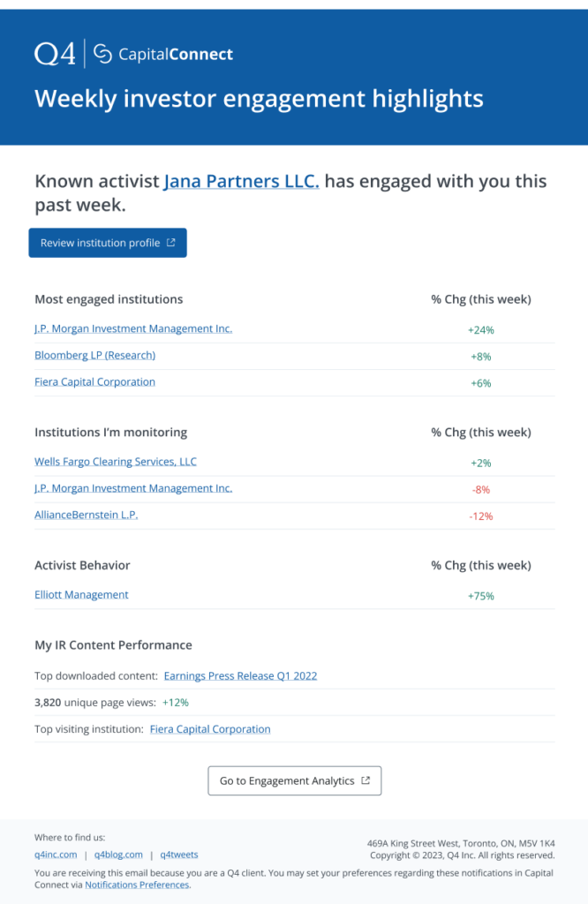Select Elliott Management under Activist Behavior
Viewport: 588px width, 904px height.
[81, 594]
